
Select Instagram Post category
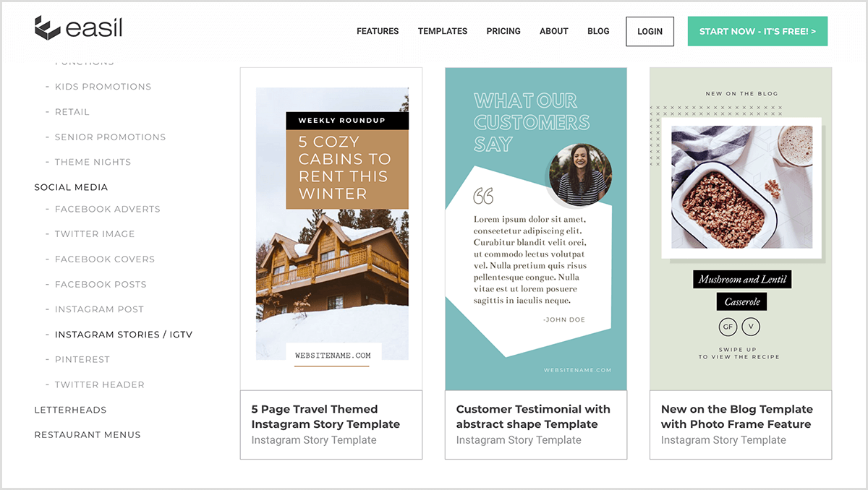point(99,309)
